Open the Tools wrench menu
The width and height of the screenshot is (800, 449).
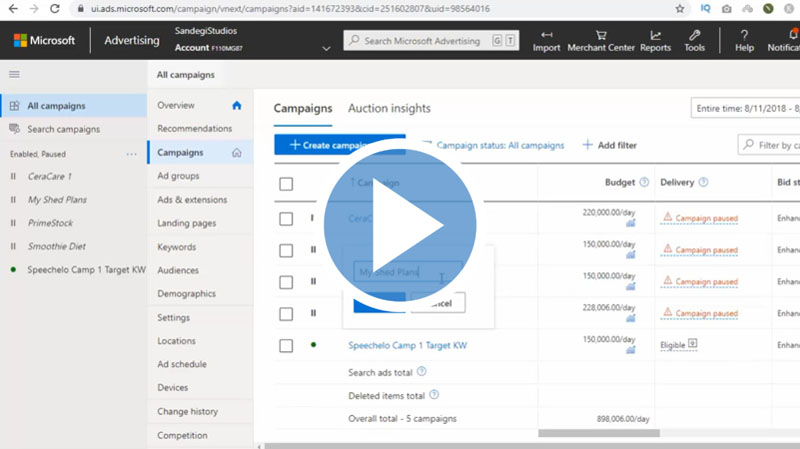[694, 41]
